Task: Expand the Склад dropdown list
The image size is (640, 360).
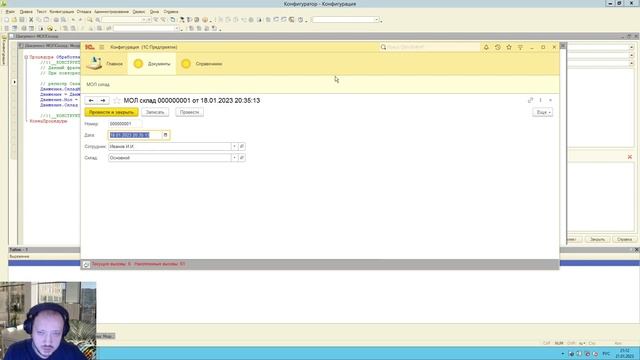Action: coord(234,158)
